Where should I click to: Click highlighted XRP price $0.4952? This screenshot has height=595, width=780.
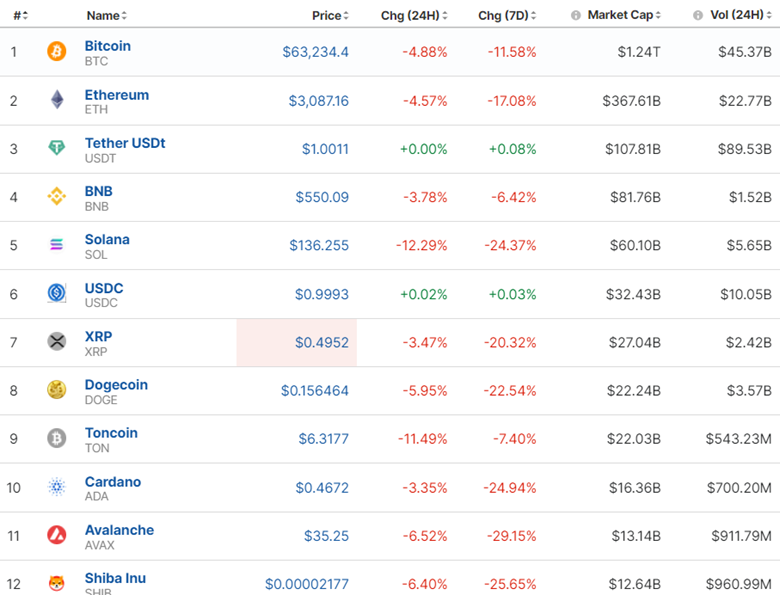pyautogui.click(x=322, y=342)
